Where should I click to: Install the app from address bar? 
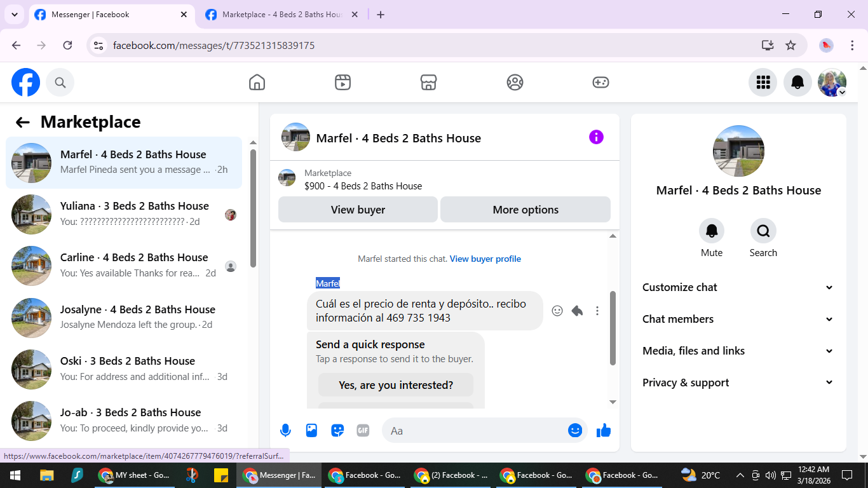coord(768,45)
